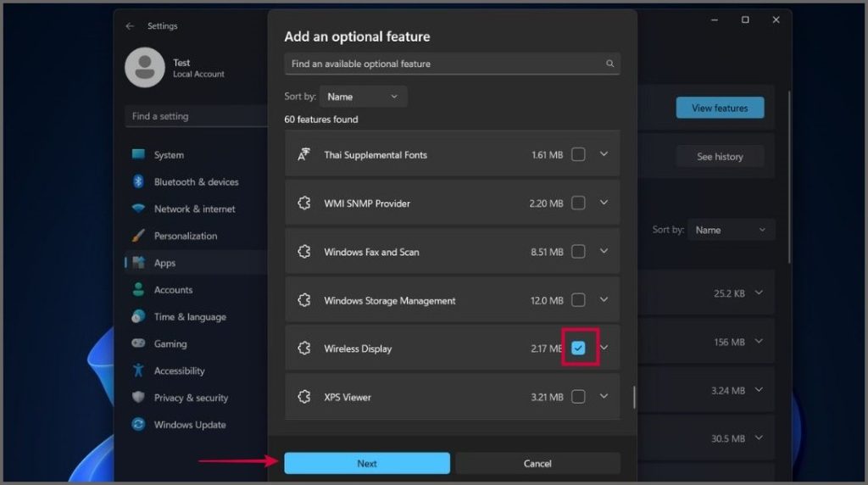
Task: Check the WMI SNMP Provider checkbox
Action: [578, 203]
